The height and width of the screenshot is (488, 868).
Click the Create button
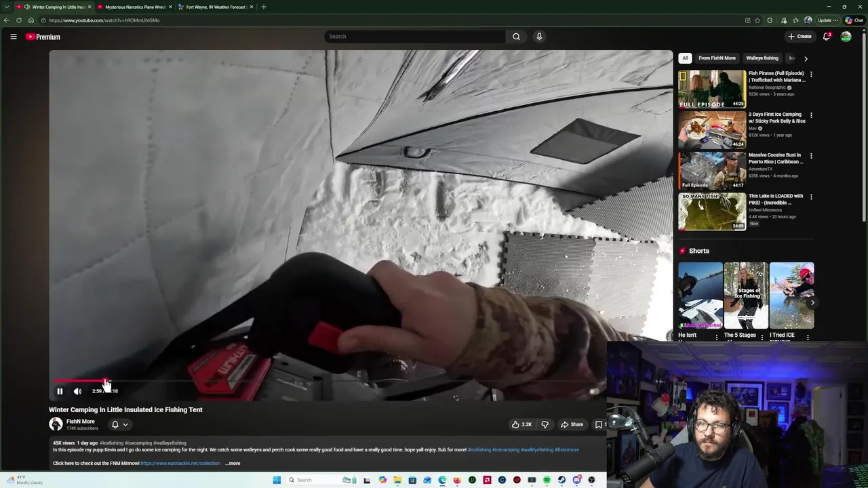[x=800, y=37]
